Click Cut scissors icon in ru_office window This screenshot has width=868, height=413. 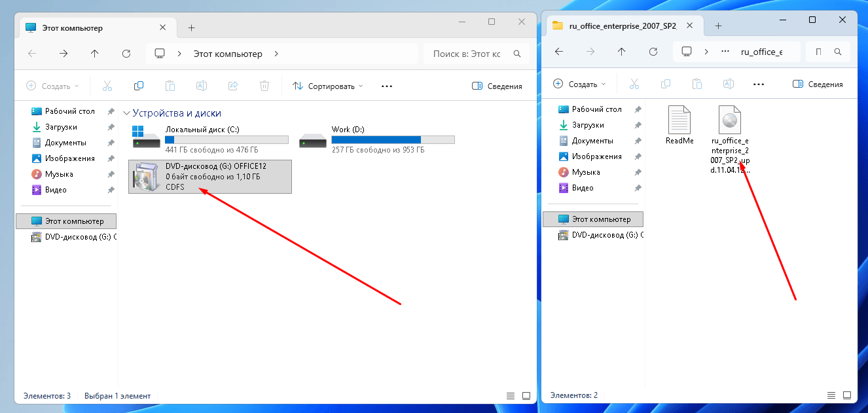coord(634,84)
